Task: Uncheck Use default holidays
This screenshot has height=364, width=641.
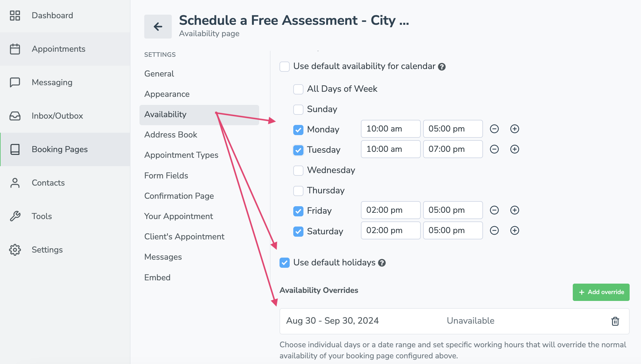Action: click(285, 263)
